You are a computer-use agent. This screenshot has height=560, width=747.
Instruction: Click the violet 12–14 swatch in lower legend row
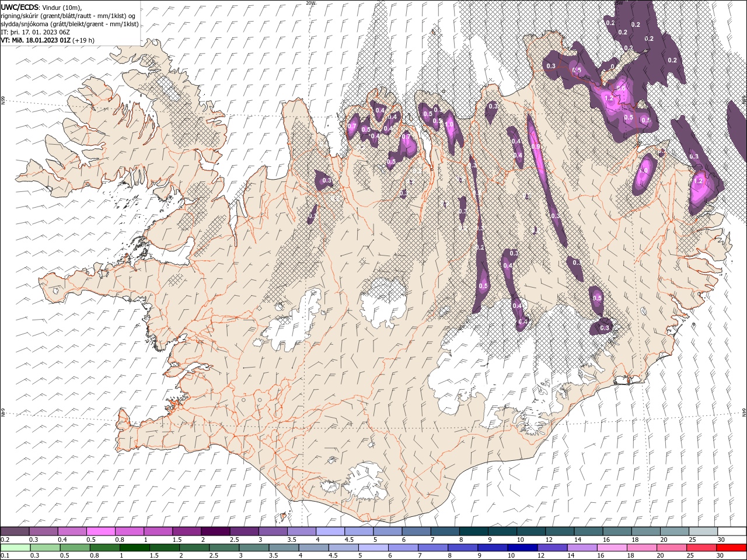tap(551, 548)
